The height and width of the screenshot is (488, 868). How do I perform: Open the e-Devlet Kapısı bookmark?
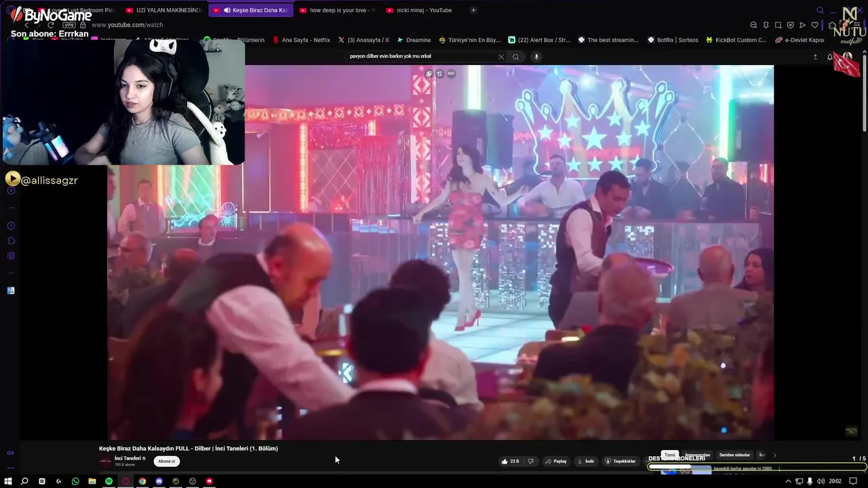coord(800,40)
